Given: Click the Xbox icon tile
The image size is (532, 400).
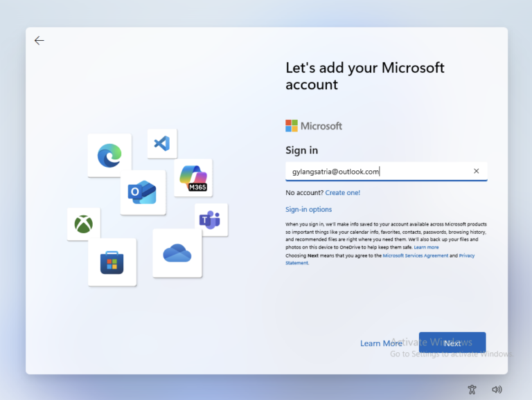Looking at the screenshot, I should [x=84, y=224].
